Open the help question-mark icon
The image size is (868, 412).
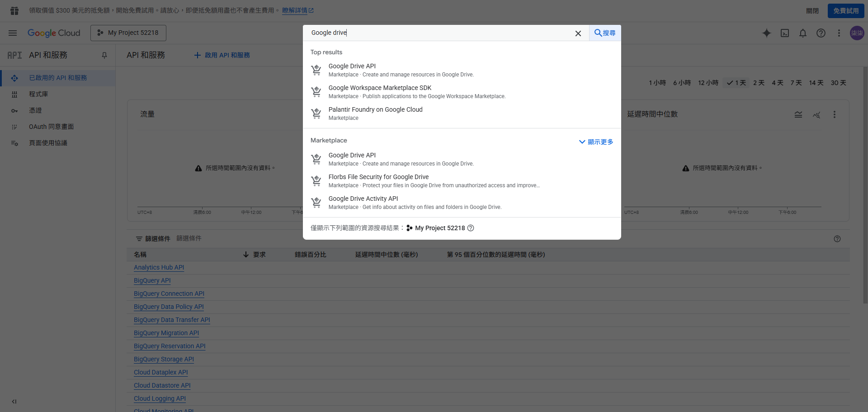pyautogui.click(x=821, y=33)
